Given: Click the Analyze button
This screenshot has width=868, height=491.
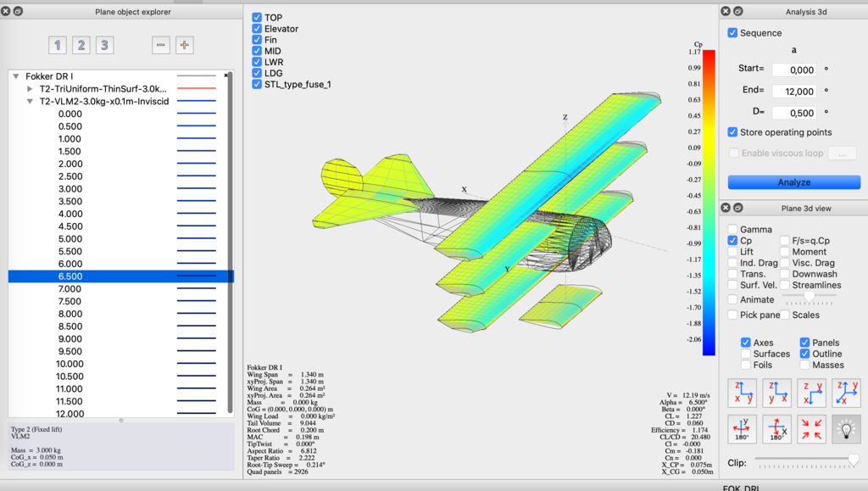Looking at the screenshot, I should click(x=793, y=182).
